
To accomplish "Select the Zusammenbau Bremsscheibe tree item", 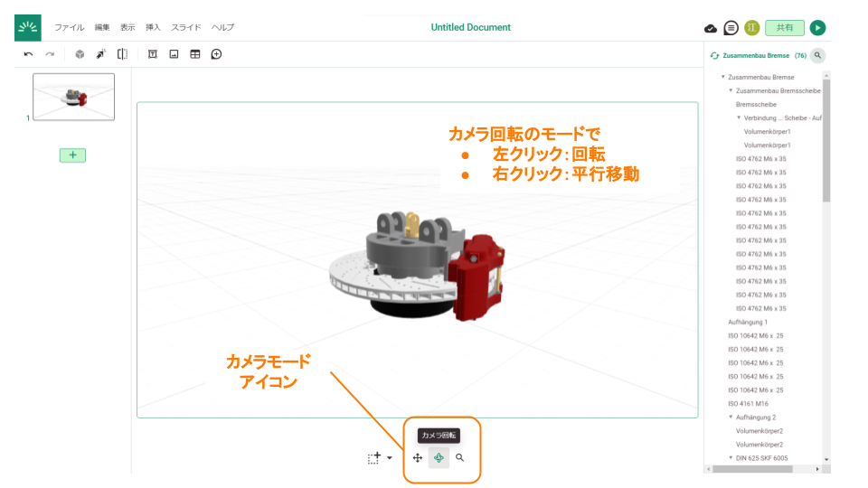I will [x=778, y=90].
